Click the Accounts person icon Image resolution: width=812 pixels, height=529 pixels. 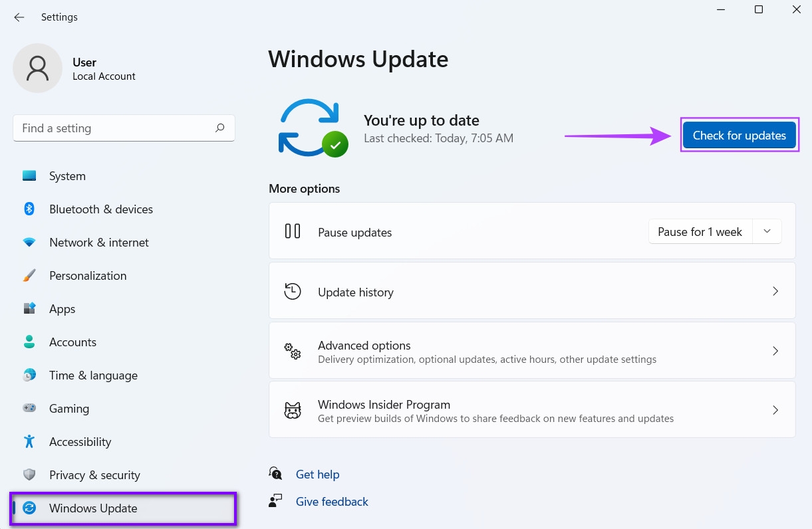coord(29,342)
